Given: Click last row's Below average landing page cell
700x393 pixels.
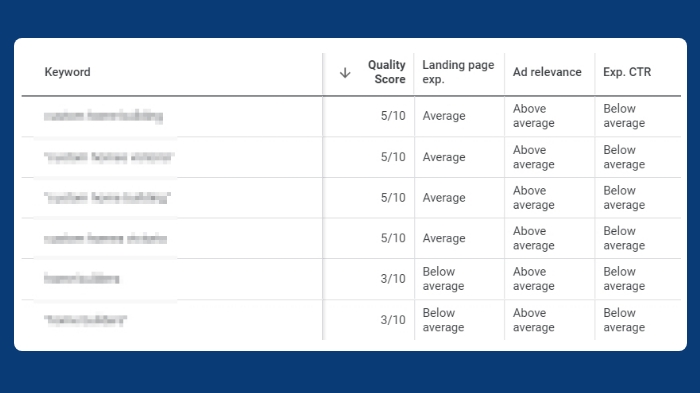Looking at the screenshot, I should tap(443, 320).
